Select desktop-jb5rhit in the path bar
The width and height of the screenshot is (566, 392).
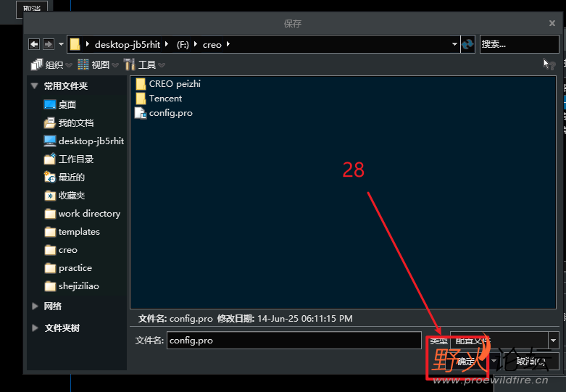127,44
